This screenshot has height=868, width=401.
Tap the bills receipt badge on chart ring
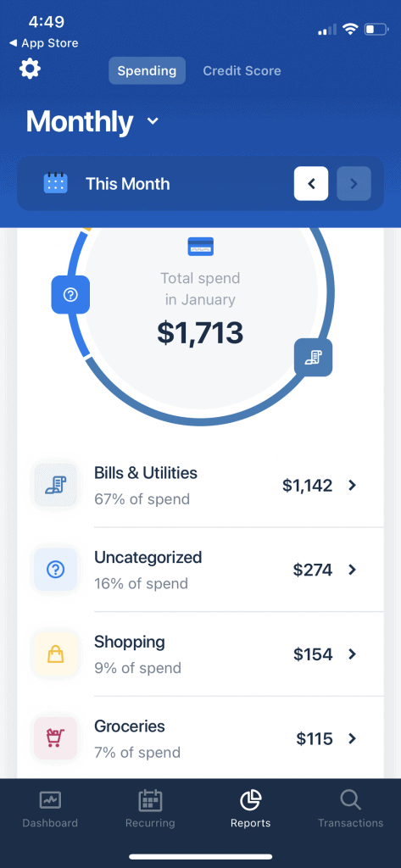pos(313,358)
